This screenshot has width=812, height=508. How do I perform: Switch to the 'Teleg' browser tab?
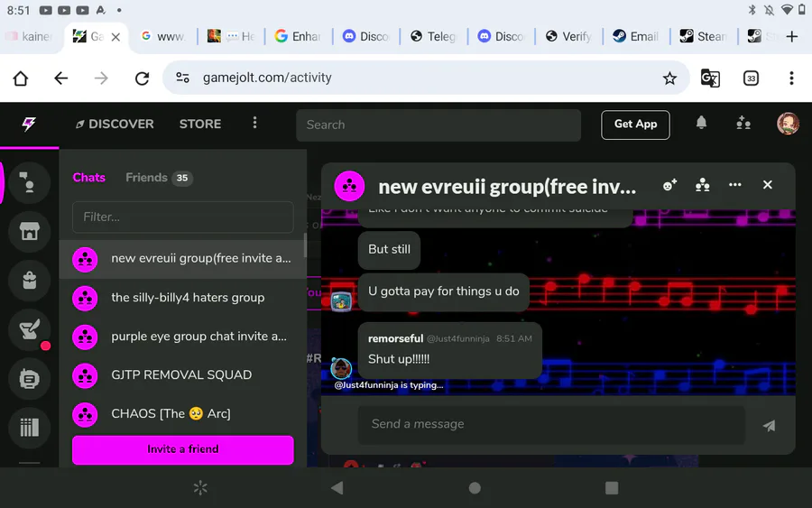click(433, 36)
